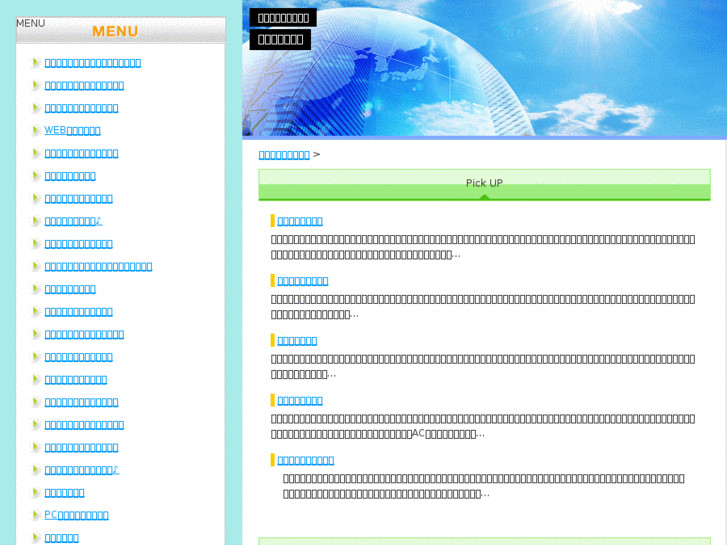This screenshot has width=727, height=545.
Task: Open the Pick UP article mentioning AC
Action: pyautogui.click(x=300, y=401)
